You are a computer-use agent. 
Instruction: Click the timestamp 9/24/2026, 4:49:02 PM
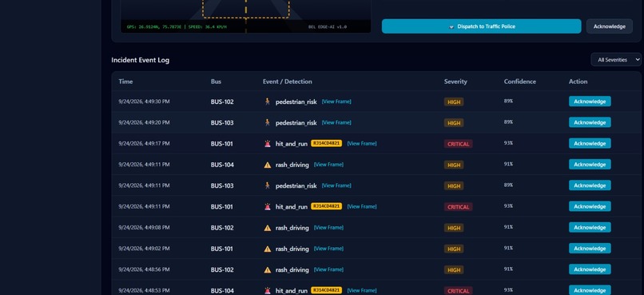pyautogui.click(x=144, y=248)
